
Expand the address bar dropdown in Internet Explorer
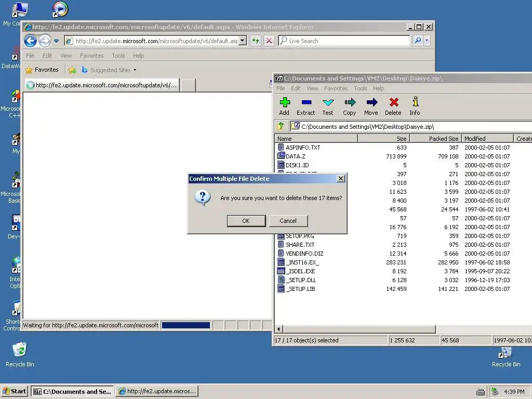pyautogui.click(x=242, y=41)
